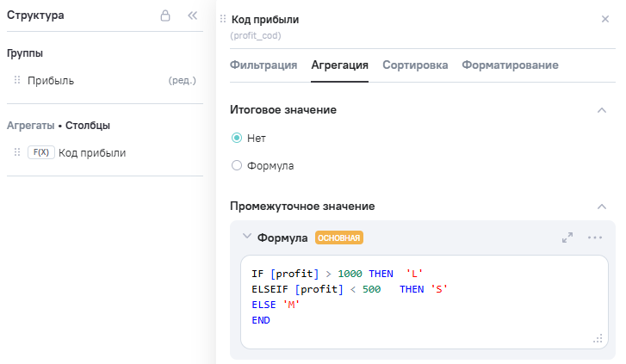Go to the Форматирование tab
Screen dimensions: 626x364
510,65
